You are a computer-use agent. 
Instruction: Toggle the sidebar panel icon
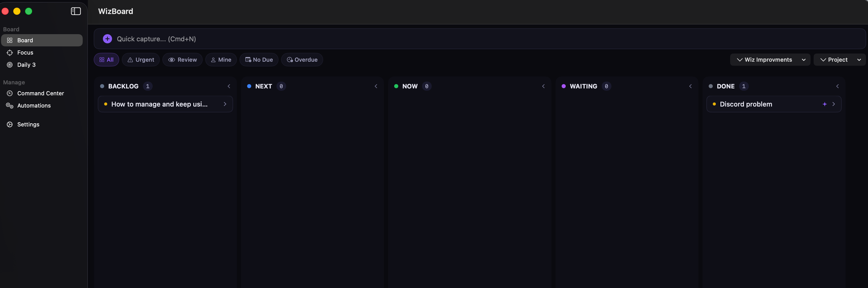76,11
